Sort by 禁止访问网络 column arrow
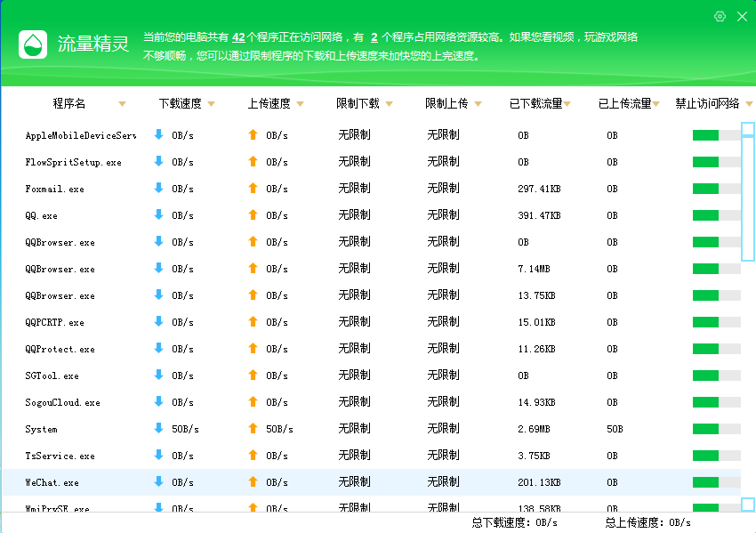The width and height of the screenshot is (756, 533). 749,104
